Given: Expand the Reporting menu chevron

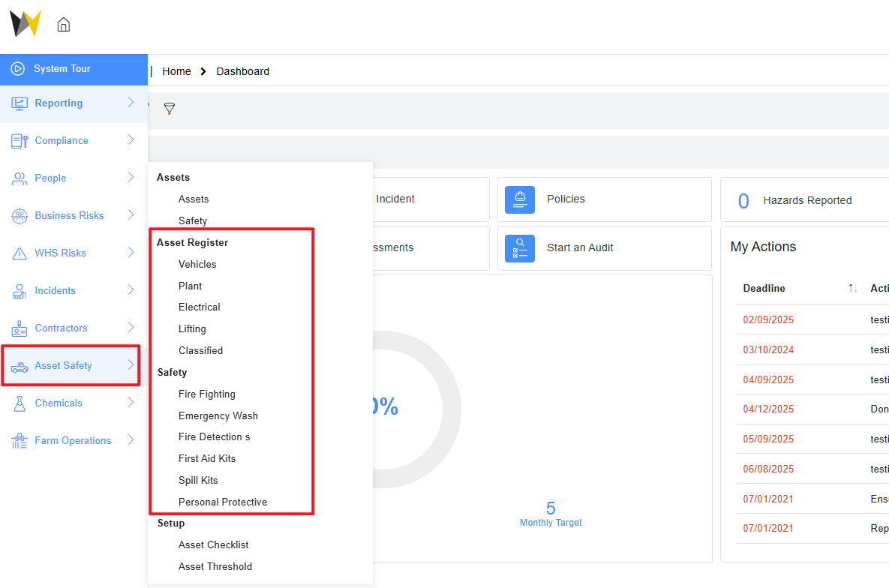Looking at the screenshot, I should pyautogui.click(x=131, y=103).
